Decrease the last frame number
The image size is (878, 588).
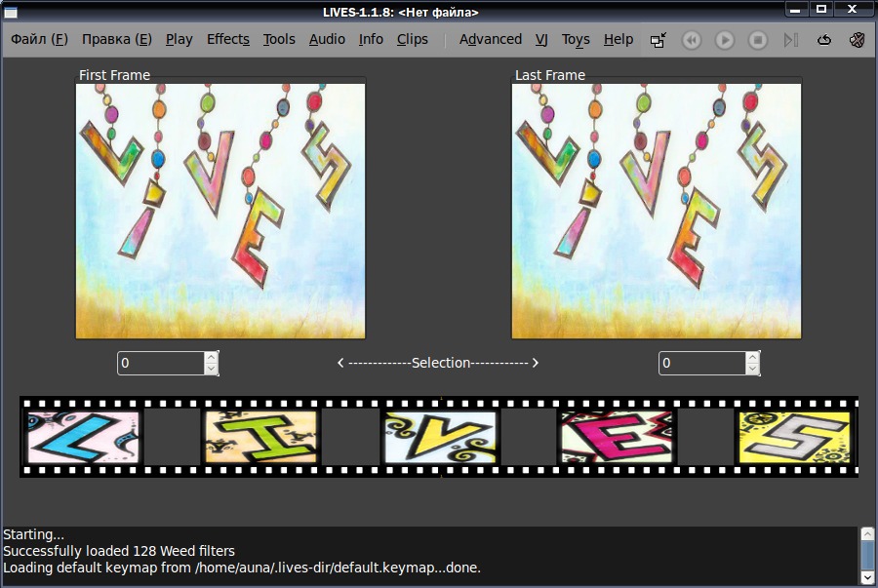click(x=752, y=369)
